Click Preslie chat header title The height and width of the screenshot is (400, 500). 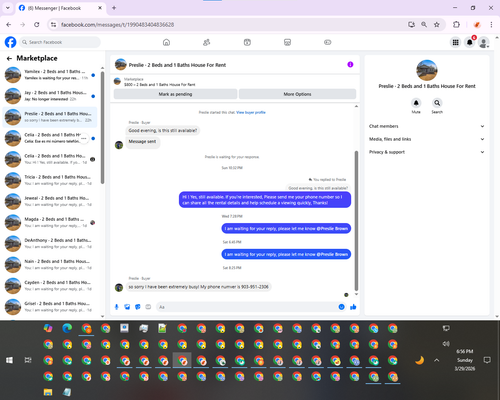[x=177, y=65]
